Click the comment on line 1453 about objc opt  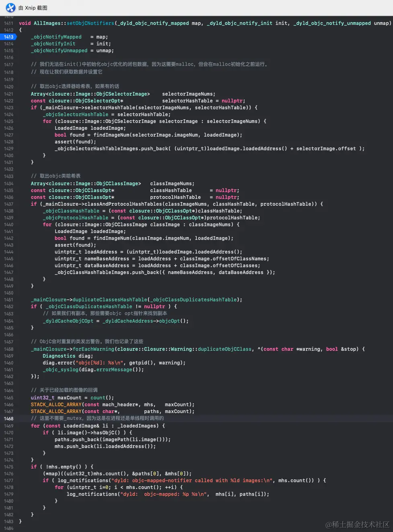click(x=105, y=313)
